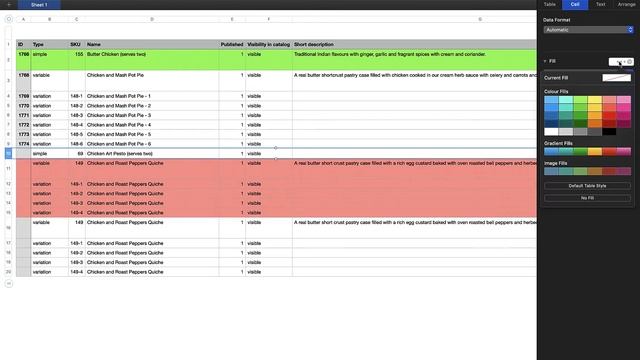Image resolution: width=640 pixels, height=360 pixels.
Task: Pick the light blue colour fill swatch
Action: (551, 100)
